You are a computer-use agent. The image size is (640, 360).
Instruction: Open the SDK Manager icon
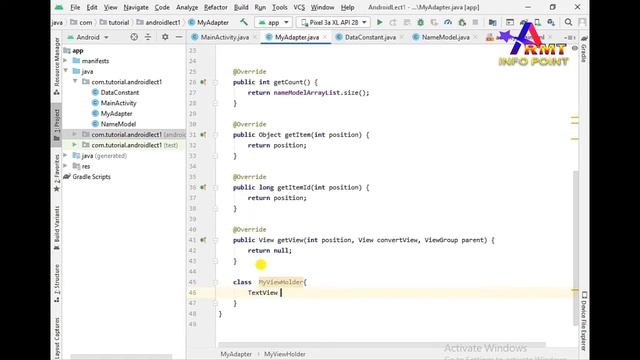(x=551, y=22)
